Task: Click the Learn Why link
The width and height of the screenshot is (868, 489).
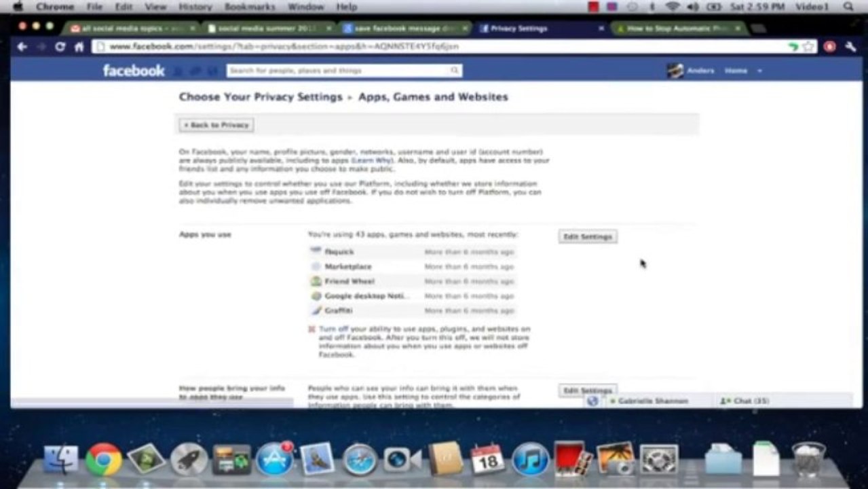Action: click(x=371, y=160)
